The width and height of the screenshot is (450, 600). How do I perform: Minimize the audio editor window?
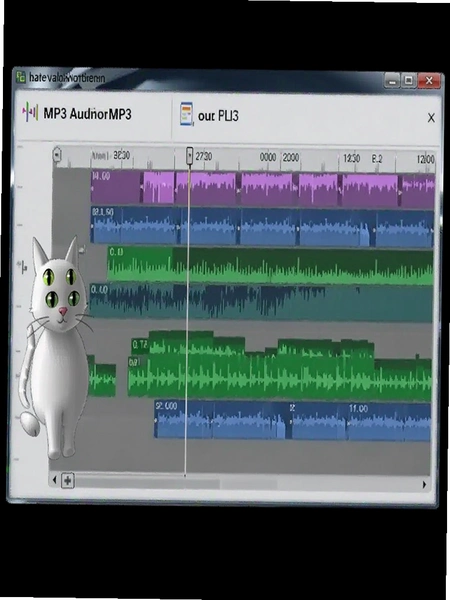pos(393,81)
